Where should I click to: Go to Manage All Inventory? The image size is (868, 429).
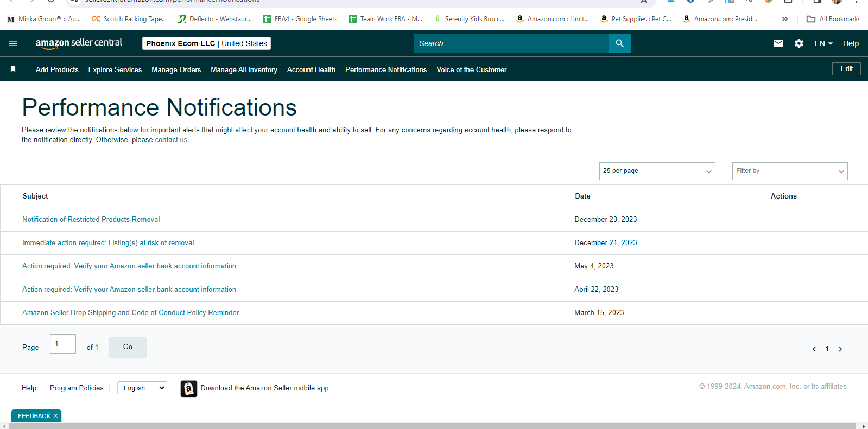coord(244,69)
